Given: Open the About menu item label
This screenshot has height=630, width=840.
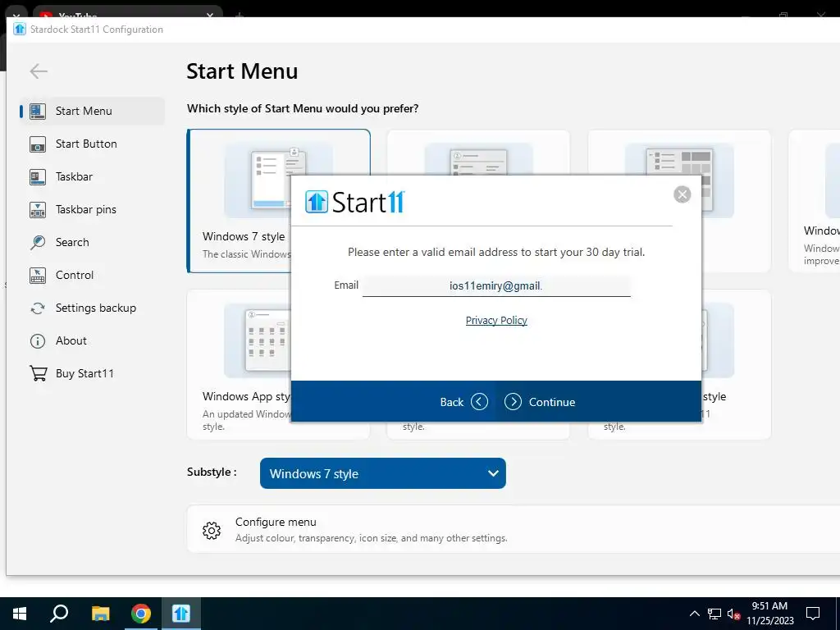Looking at the screenshot, I should coord(71,340).
